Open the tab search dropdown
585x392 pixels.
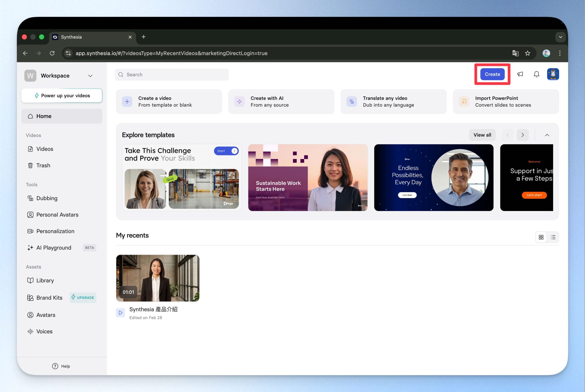561,37
